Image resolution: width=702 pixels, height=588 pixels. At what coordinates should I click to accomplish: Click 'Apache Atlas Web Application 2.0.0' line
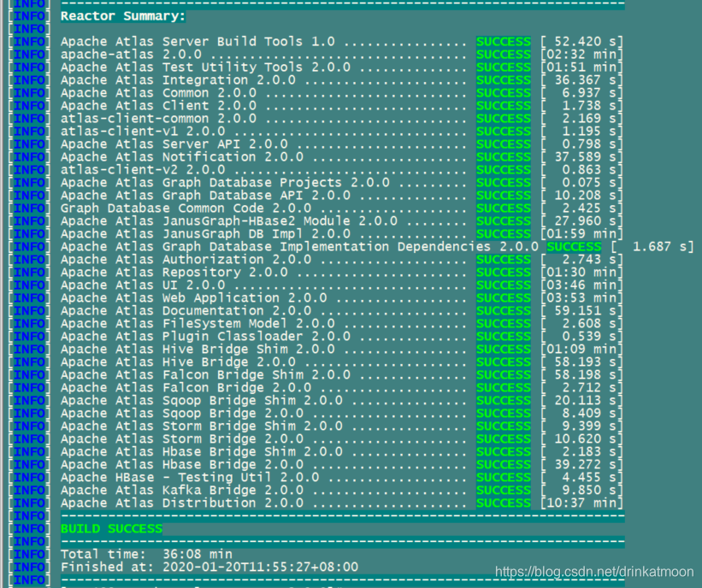194,298
